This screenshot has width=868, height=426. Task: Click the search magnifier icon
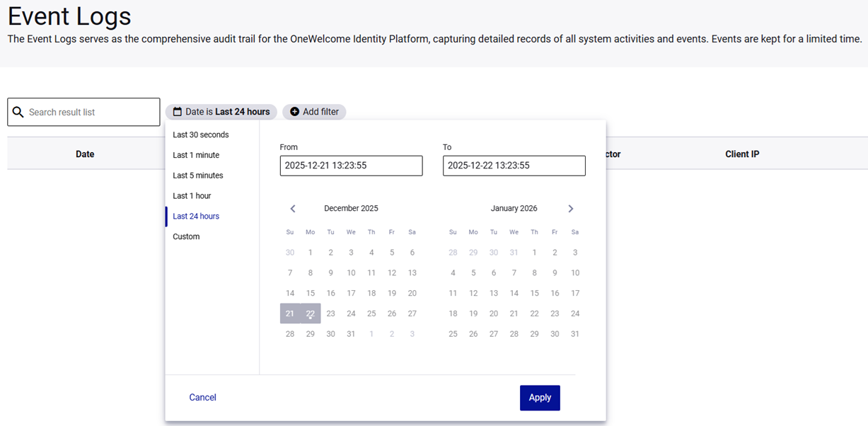pos(18,112)
